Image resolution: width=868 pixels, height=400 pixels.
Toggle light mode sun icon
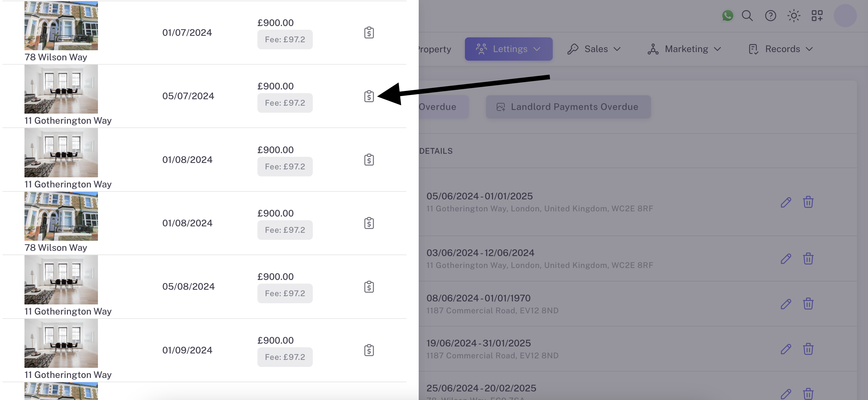[x=794, y=16]
